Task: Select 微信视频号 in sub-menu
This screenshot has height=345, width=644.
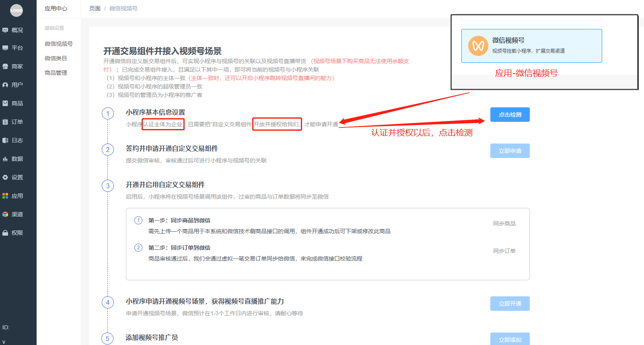Action: [59, 44]
